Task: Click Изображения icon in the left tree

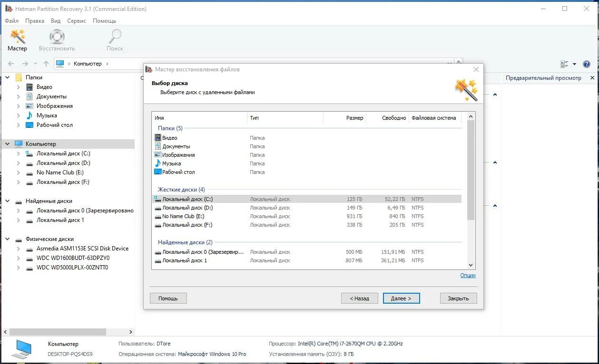Action: (x=29, y=106)
